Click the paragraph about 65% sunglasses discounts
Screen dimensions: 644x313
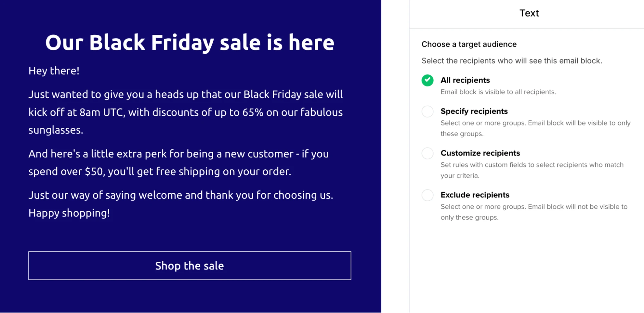click(185, 112)
